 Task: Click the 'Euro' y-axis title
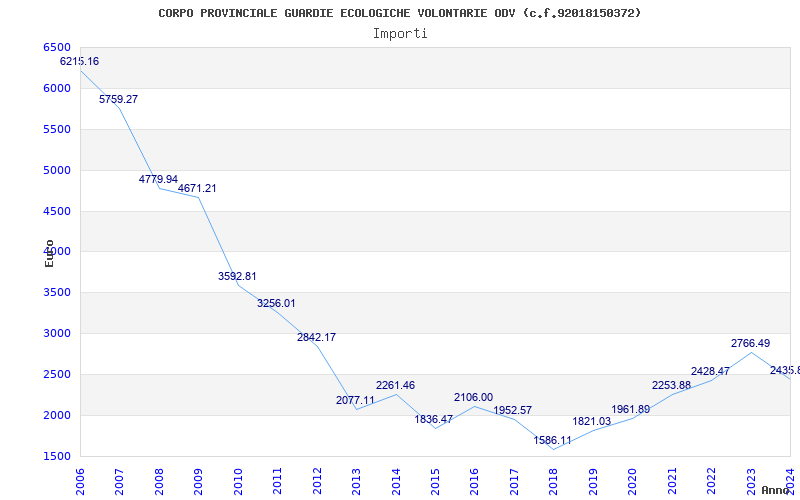point(49,253)
